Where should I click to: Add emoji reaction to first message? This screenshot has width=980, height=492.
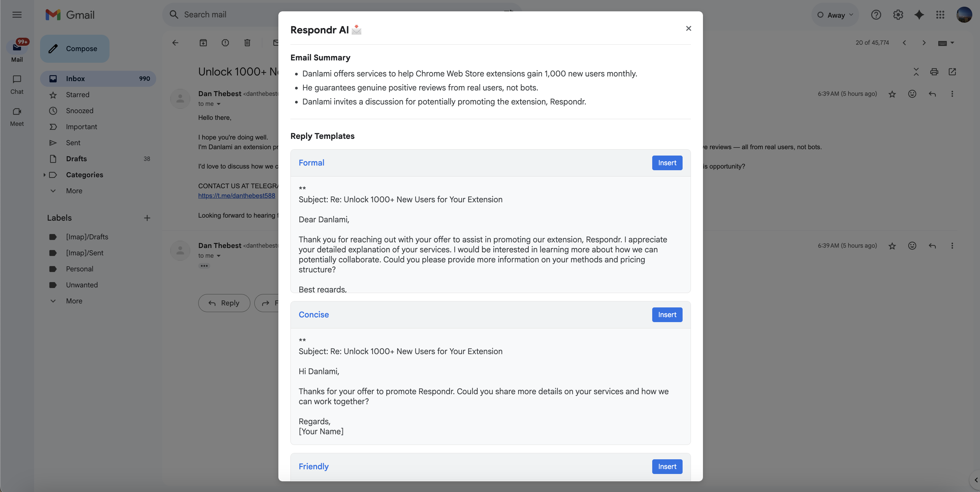912,93
